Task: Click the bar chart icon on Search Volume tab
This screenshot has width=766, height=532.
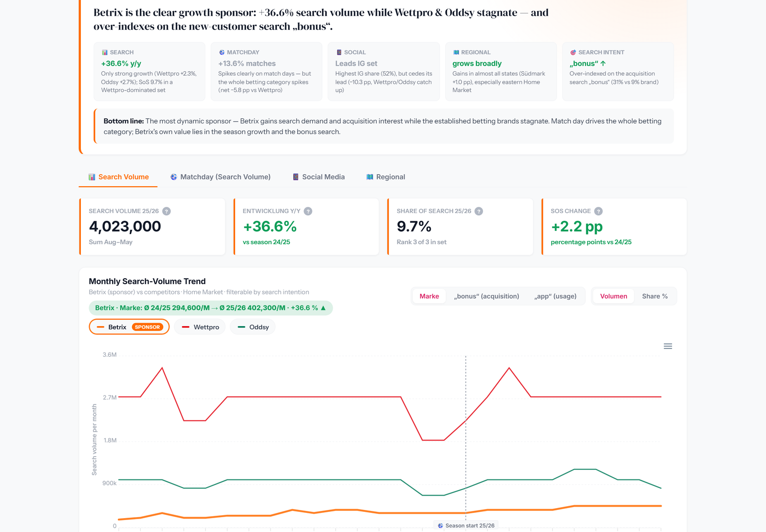Action: click(92, 177)
